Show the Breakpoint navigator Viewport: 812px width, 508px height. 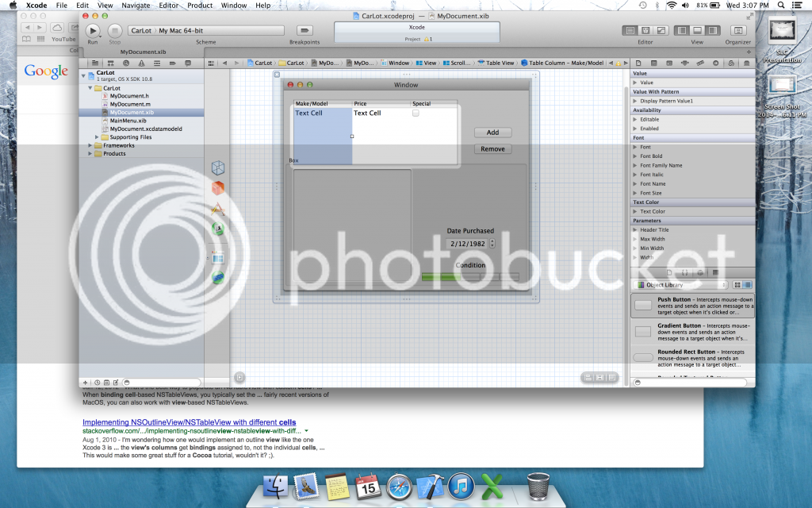pos(172,63)
